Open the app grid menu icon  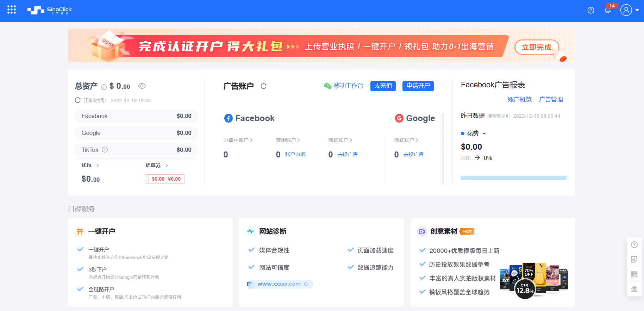point(12,10)
